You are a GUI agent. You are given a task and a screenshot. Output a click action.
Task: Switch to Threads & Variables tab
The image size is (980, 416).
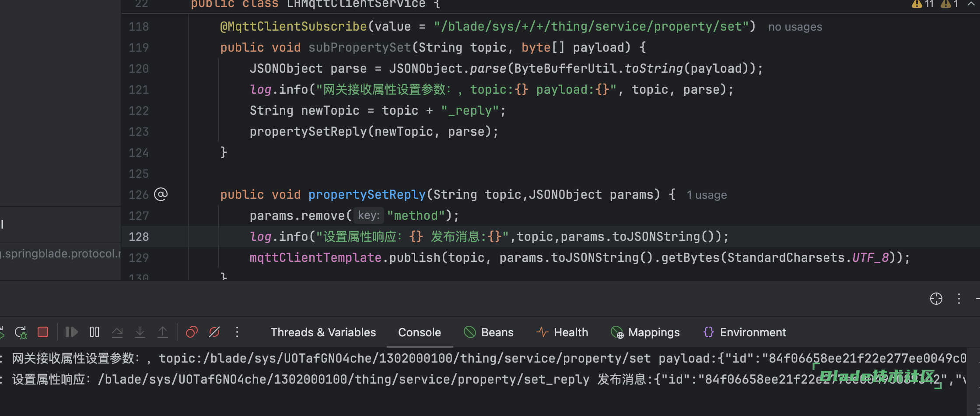323,332
